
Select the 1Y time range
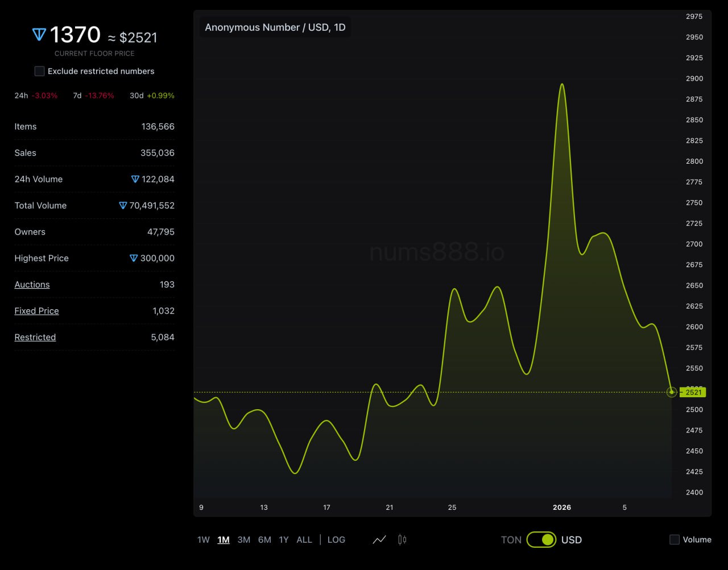coord(284,540)
